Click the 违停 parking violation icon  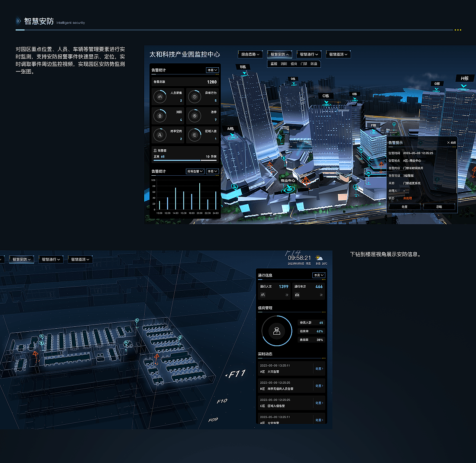click(x=194, y=116)
